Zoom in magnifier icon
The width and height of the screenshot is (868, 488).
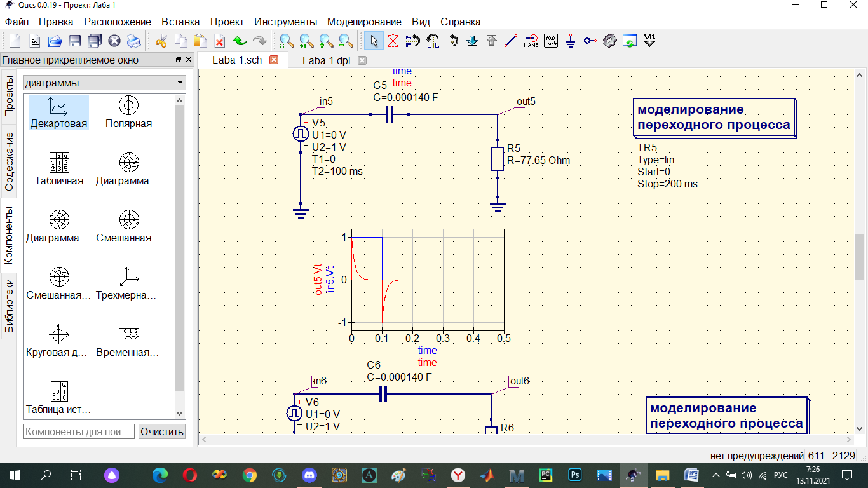(x=326, y=41)
